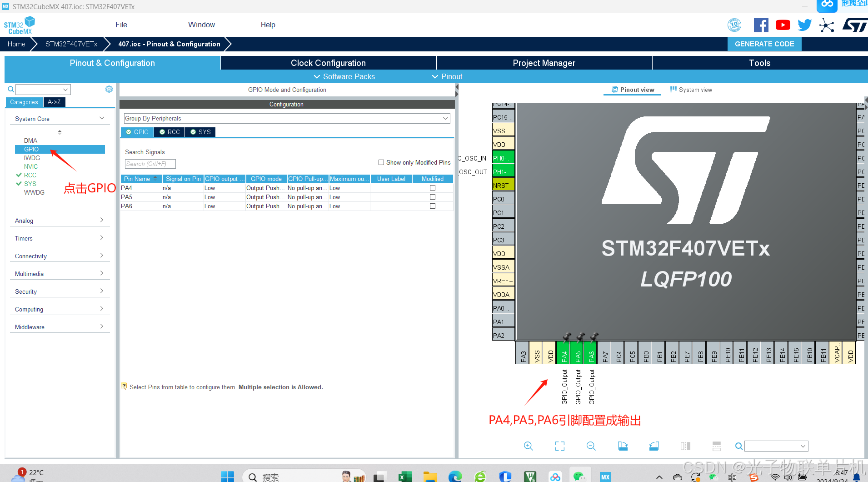
Task: Click the 10-year anniversary badge icon
Action: click(734, 25)
